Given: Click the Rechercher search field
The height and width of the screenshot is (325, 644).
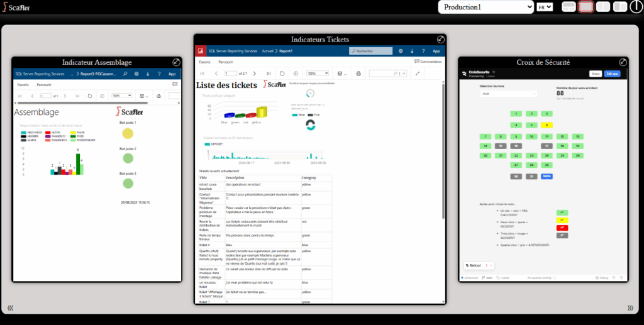Looking at the screenshot, I should (x=370, y=50).
